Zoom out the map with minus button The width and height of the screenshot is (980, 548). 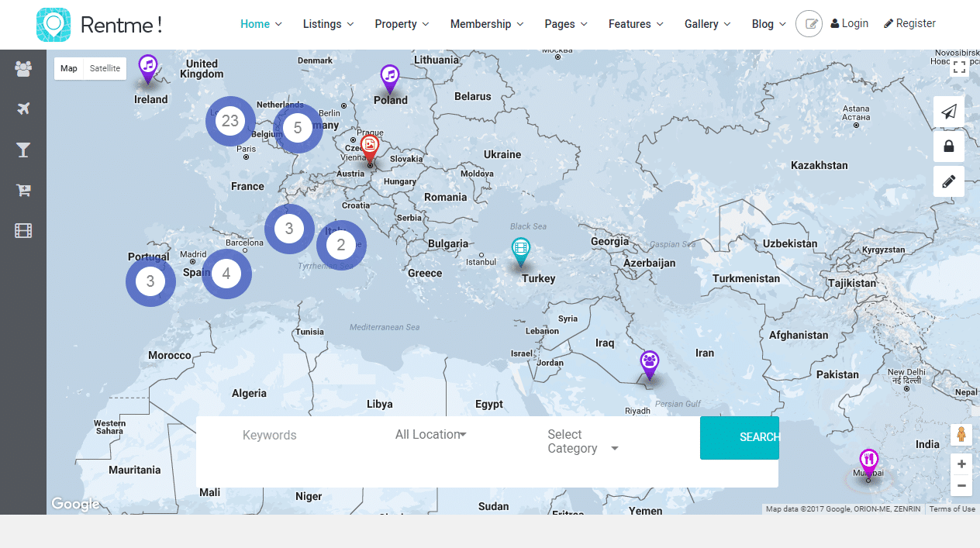click(x=961, y=486)
